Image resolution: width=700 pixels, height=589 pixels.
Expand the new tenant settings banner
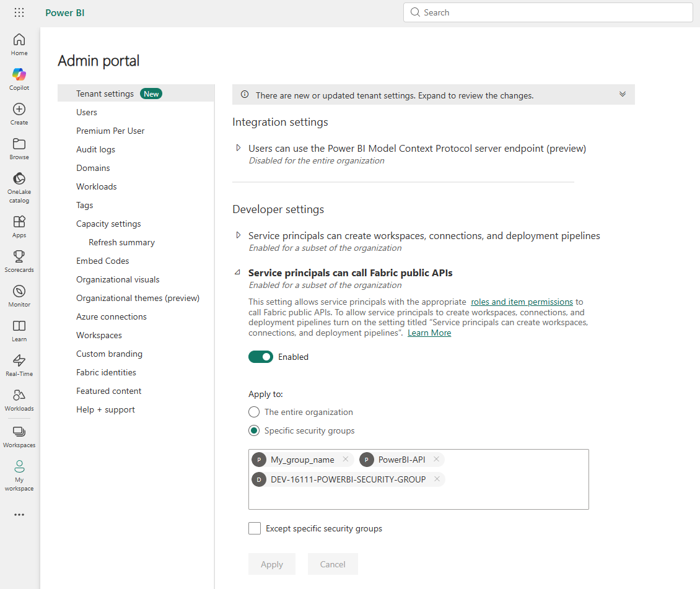tap(623, 94)
